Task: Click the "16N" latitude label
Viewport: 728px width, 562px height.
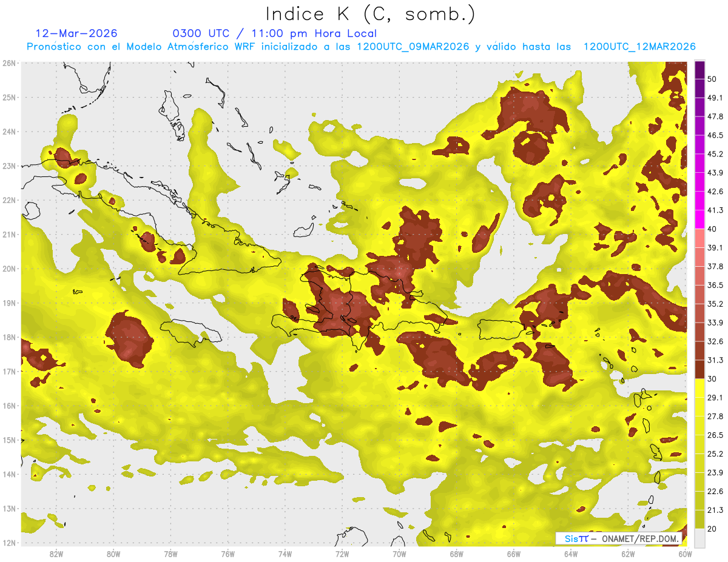Action: (x=9, y=406)
